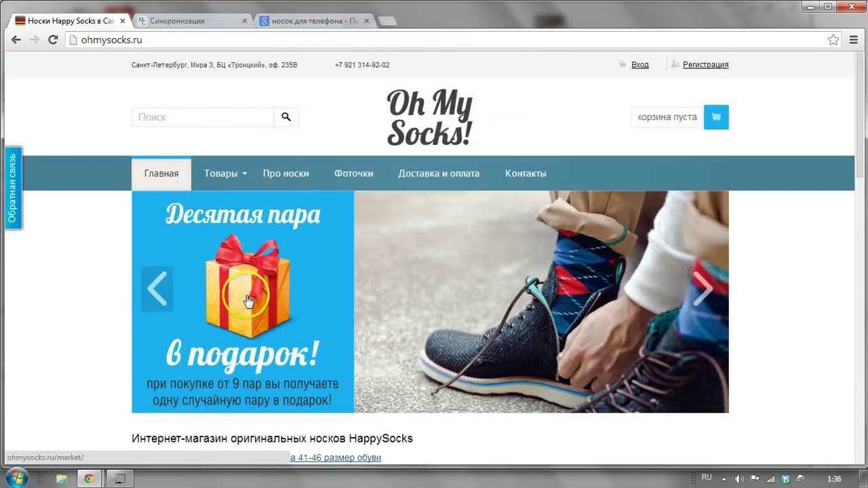The width and height of the screenshot is (868, 488).
Task: Click the 'корзина пуста' cart label
Action: tap(667, 117)
